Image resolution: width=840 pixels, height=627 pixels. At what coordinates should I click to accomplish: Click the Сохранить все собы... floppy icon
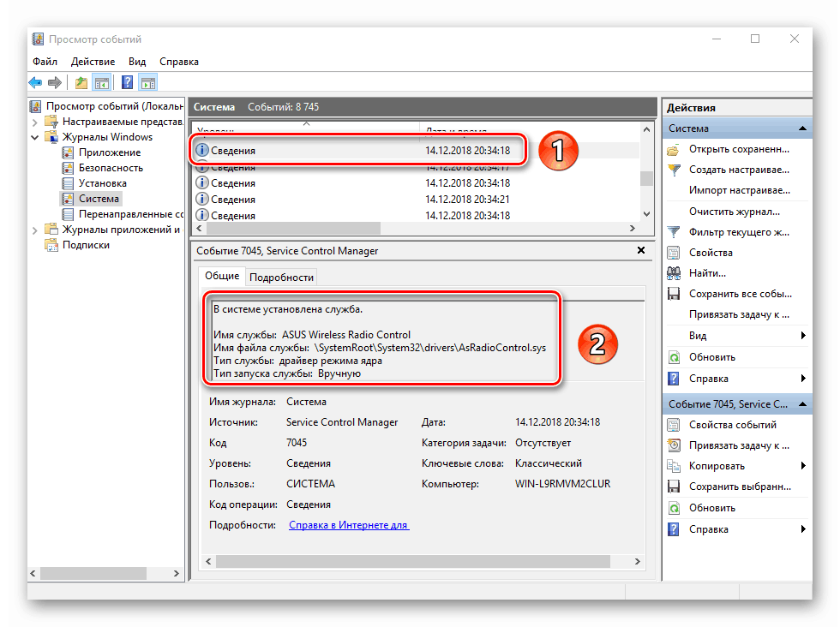click(x=674, y=294)
